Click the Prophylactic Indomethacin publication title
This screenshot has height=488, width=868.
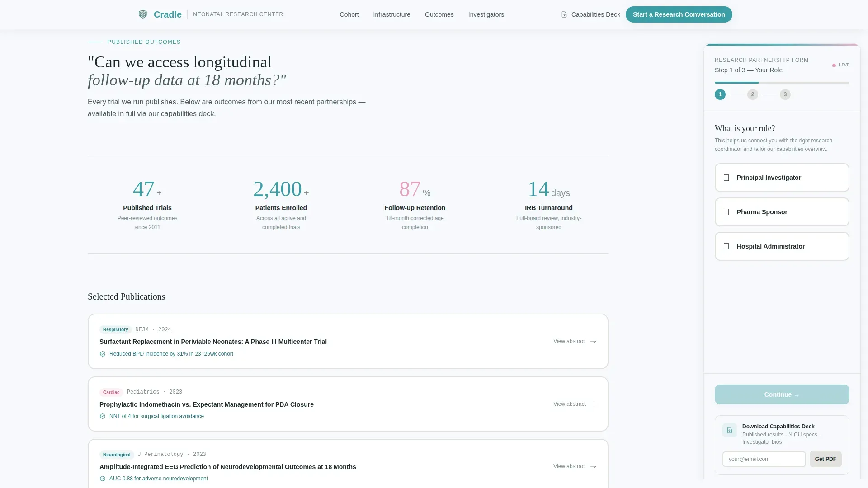(x=207, y=404)
